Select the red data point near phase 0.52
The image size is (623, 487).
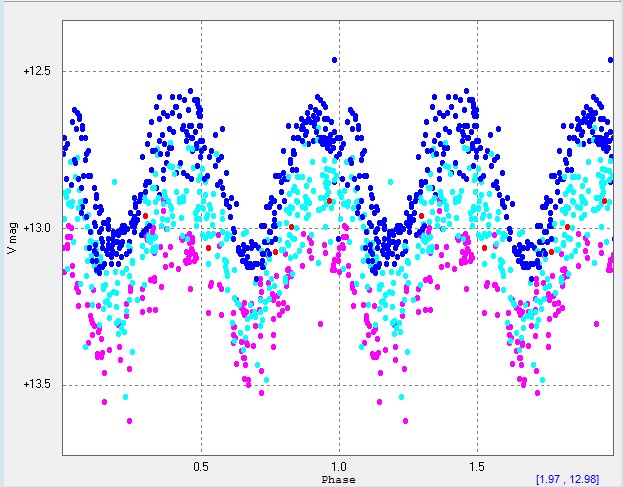coord(208,248)
